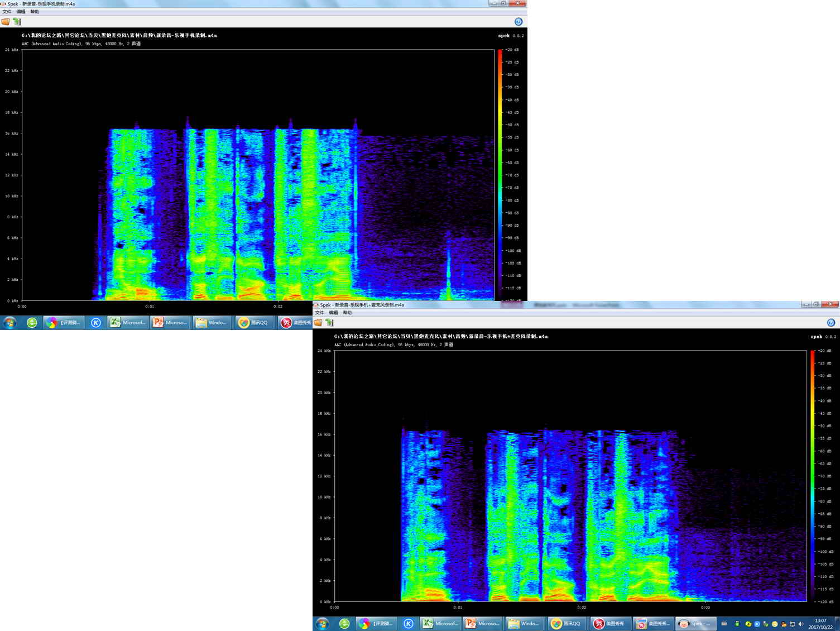Open the 文件 menu in the 乐视手机录制.m4a window
840x631 pixels.
point(7,12)
